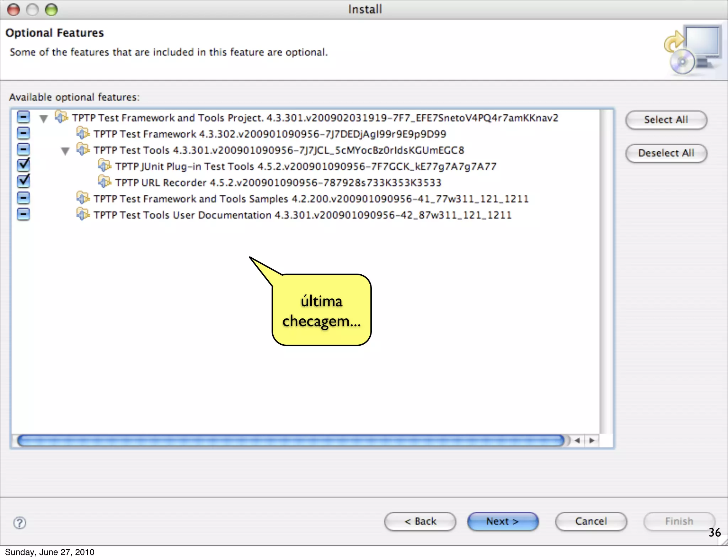This screenshot has height=560, width=728.
Task: Uncheck the TPTP JUnit Plug-in Test Tools checkbox
Action: (x=23, y=165)
